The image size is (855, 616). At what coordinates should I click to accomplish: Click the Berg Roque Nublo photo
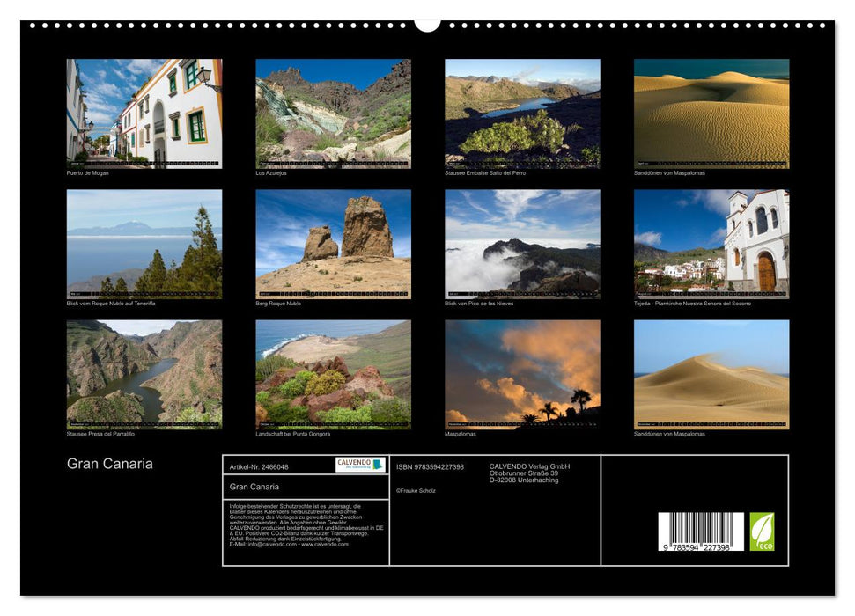[x=333, y=245]
